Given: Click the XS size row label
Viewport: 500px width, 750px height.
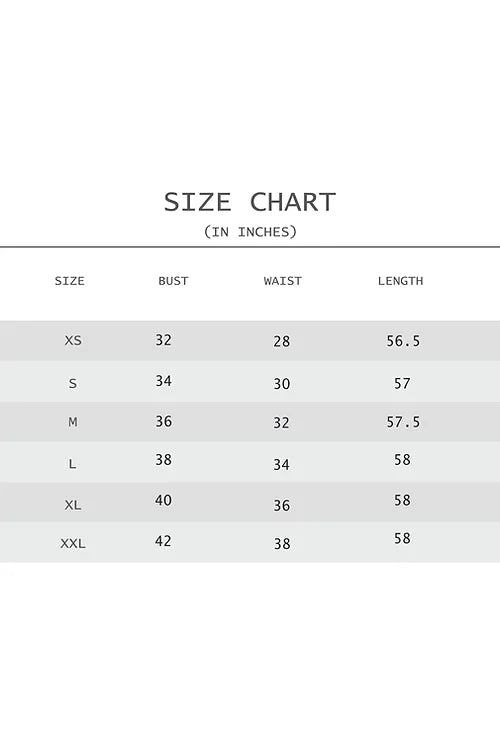Looking at the screenshot, I should coord(73,341).
